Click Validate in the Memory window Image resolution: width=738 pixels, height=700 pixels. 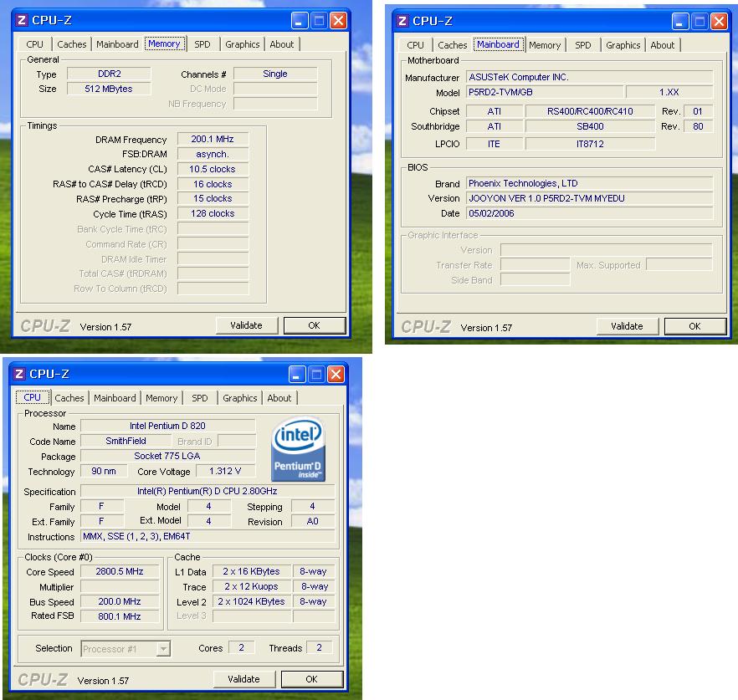(247, 325)
